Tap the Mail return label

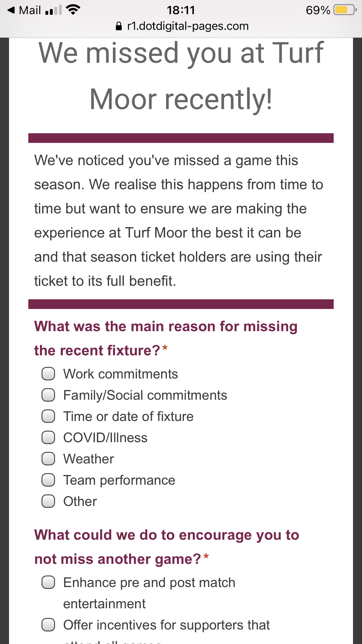tap(30, 10)
